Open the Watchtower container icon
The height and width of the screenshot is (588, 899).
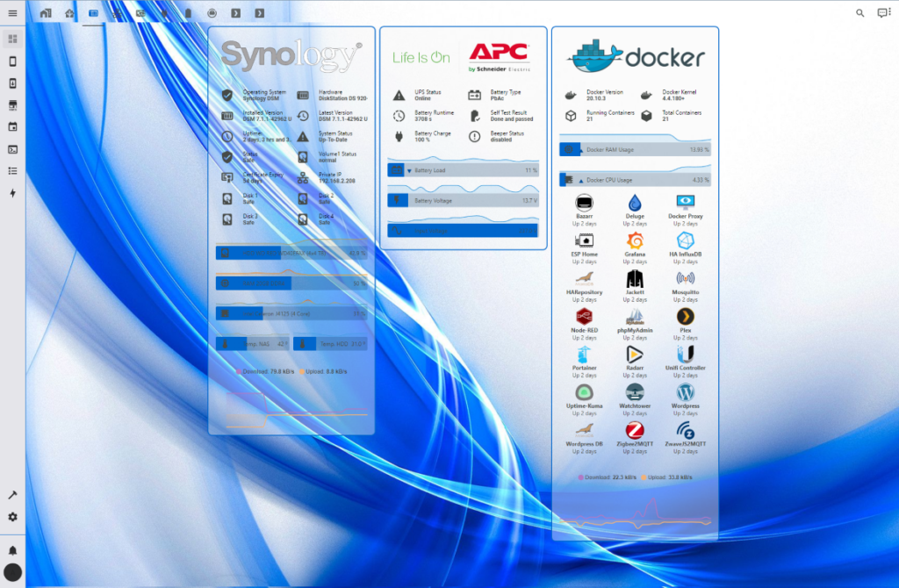coord(635,392)
